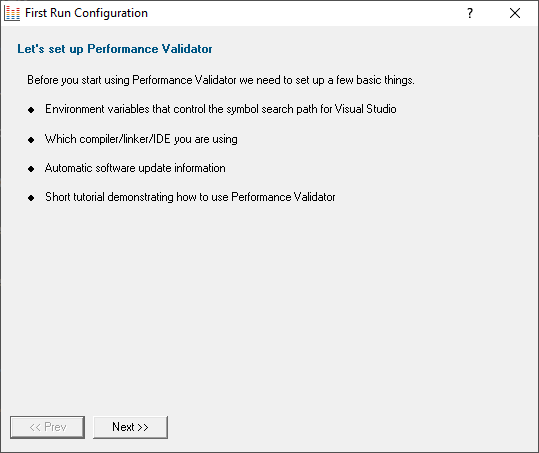The height and width of the screenshot is (453, 539).
Task: Click text "Short tutorial demonstrating how to use Performance Validator"
Action: (190, 197)
